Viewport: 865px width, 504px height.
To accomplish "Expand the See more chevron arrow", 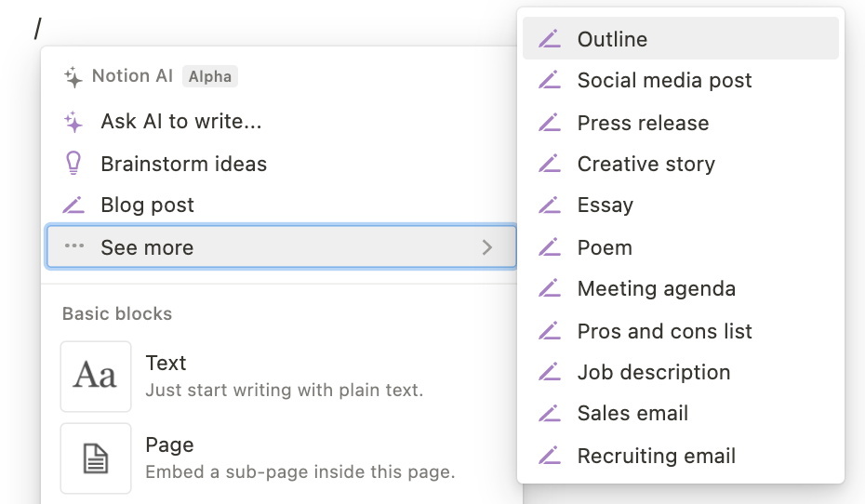I will [x=486, y=247].
